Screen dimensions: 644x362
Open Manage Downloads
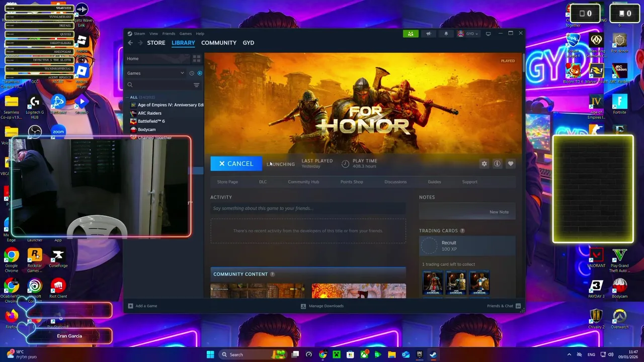(322, 306)
